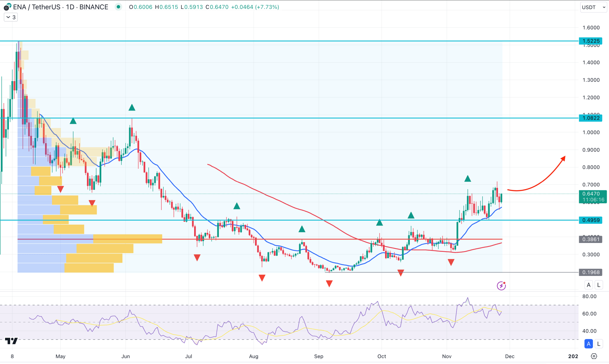Toggle log scale L on RSI pane
This screenshot has width=609, height=364.
599,344
